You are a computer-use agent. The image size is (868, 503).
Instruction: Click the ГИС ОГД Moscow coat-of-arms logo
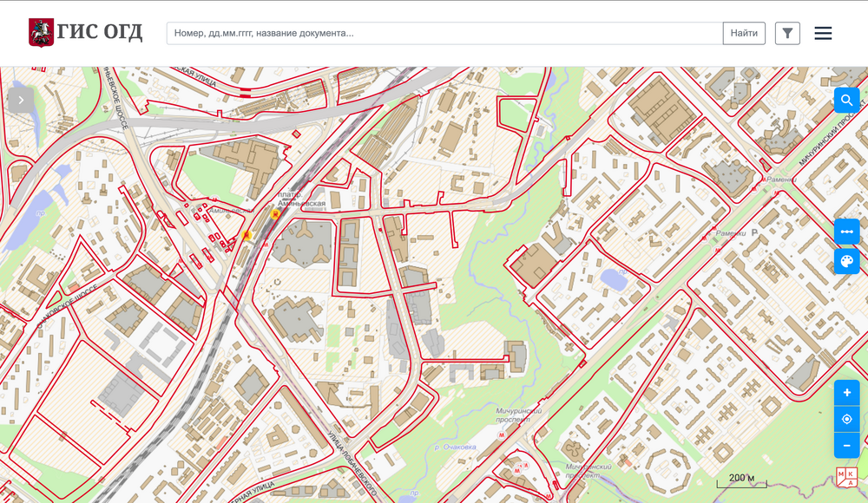(x=41, y=33)
